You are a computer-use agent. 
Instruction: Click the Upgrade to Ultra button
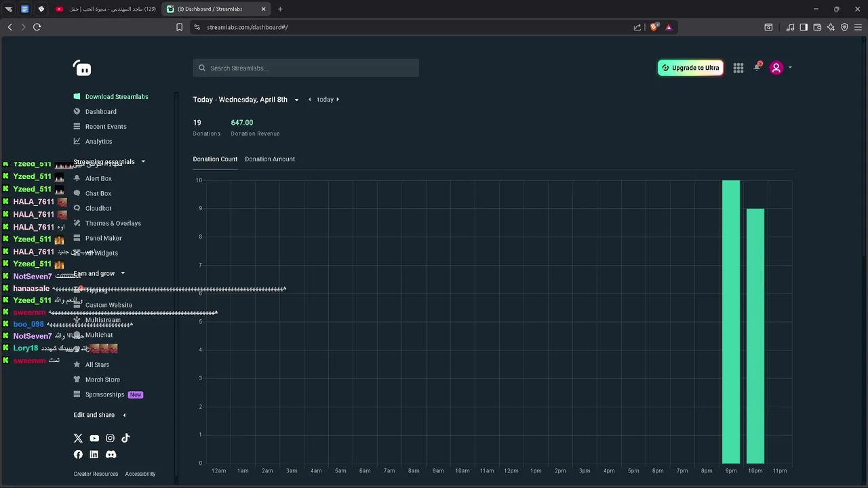click(x=690, y=68)
